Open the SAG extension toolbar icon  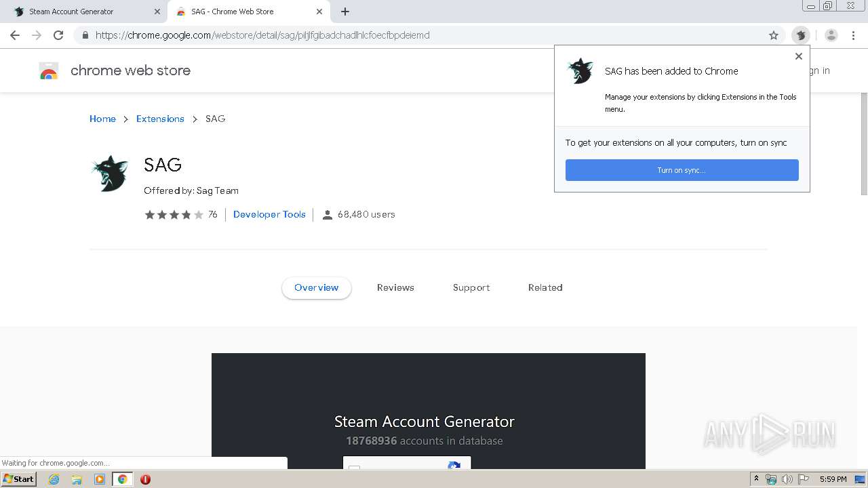pos(801,35)
